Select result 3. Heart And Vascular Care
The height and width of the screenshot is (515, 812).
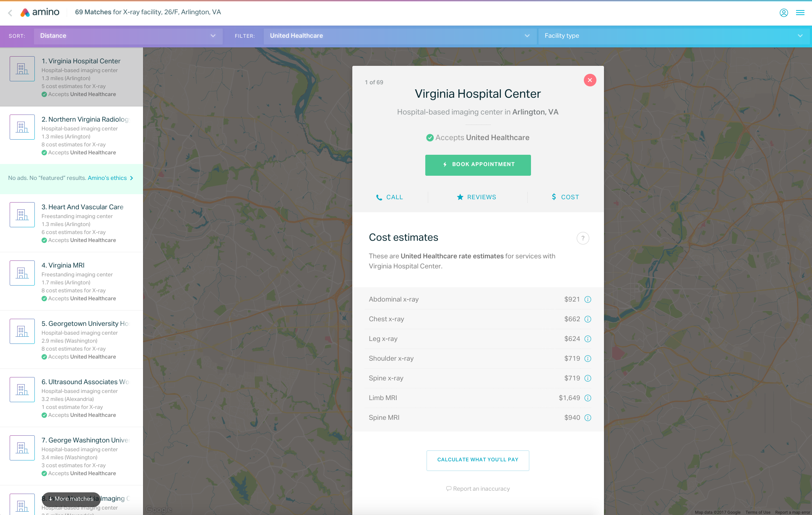click(x=71, y=223)
